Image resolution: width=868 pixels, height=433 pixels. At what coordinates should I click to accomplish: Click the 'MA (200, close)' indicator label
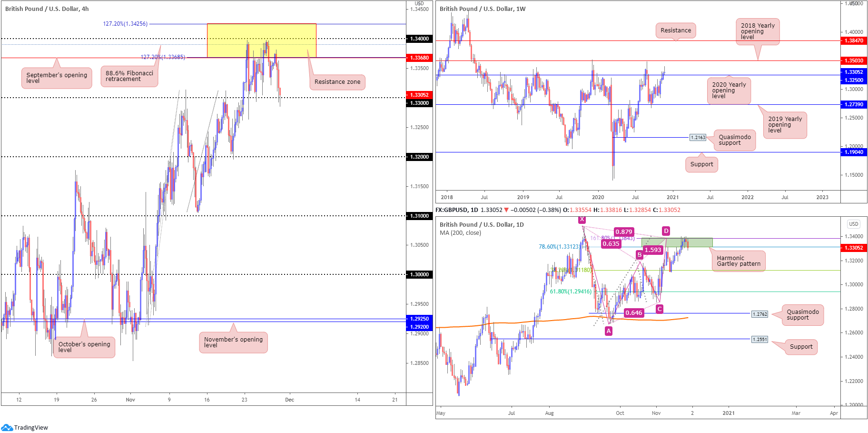tap(460, 233)
